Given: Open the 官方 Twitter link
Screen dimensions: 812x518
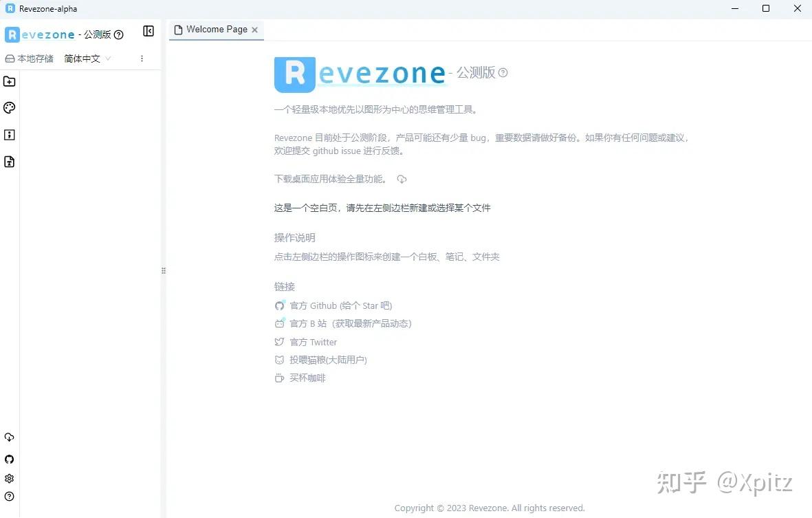Looking at the screenshot, I should (313, 341).
